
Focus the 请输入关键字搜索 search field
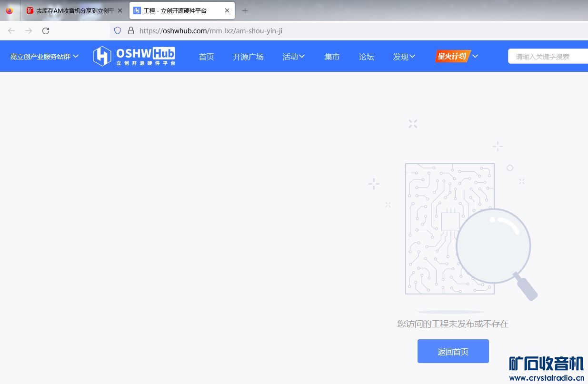point(548,56)
